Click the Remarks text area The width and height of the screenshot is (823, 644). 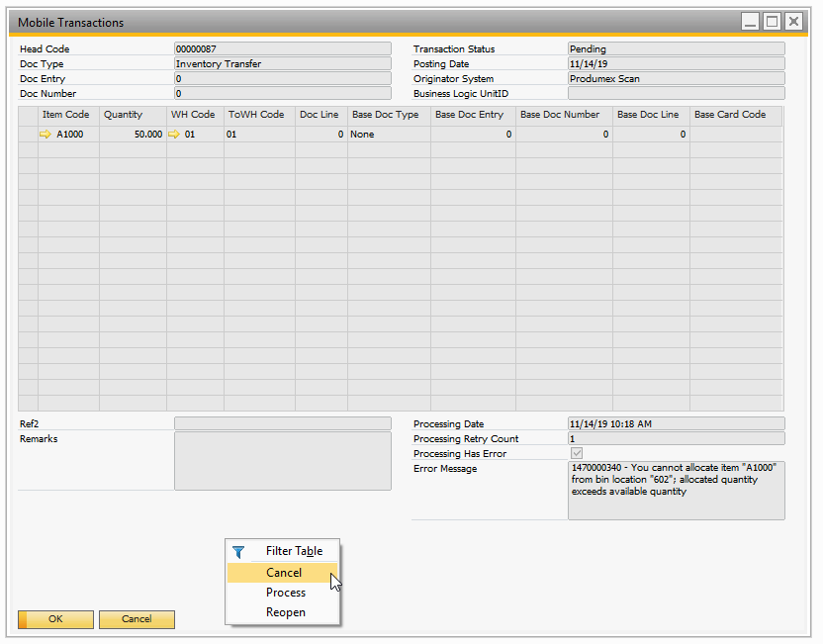coord(282,460)
